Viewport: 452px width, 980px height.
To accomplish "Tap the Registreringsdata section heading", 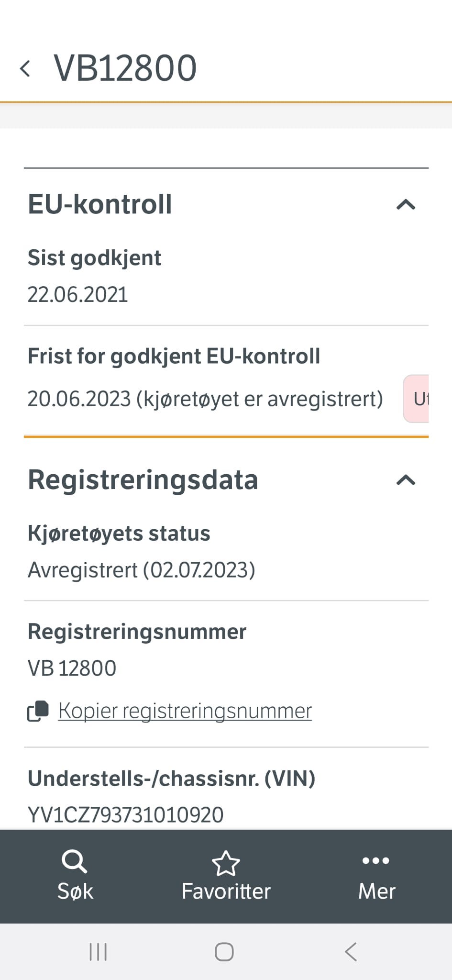I will coord(143,479).
